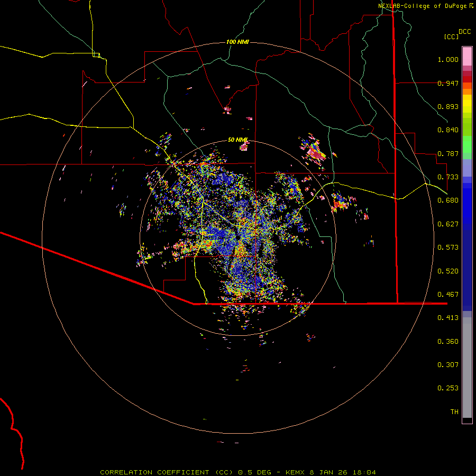
Task: Click the 0.893 legend value
Action: coord(448,106)
